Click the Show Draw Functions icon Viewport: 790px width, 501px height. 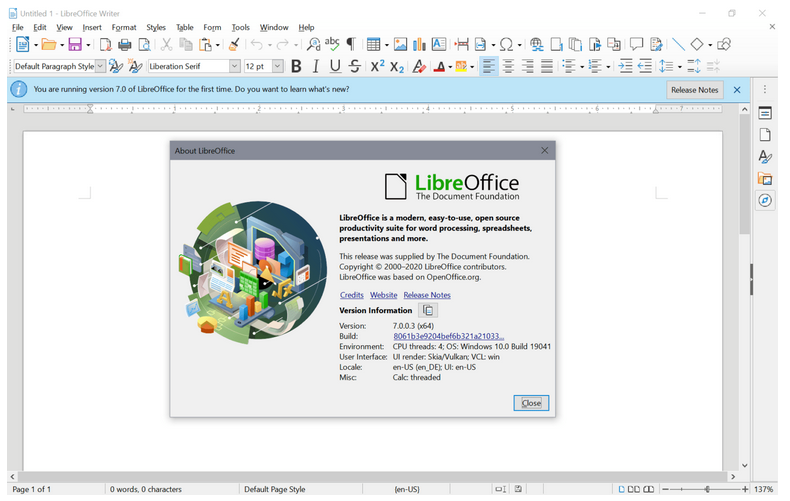724,44
